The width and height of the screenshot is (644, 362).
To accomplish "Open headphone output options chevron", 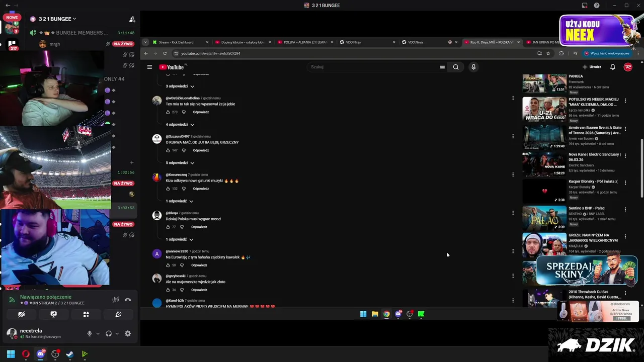I will click(117, 333).
